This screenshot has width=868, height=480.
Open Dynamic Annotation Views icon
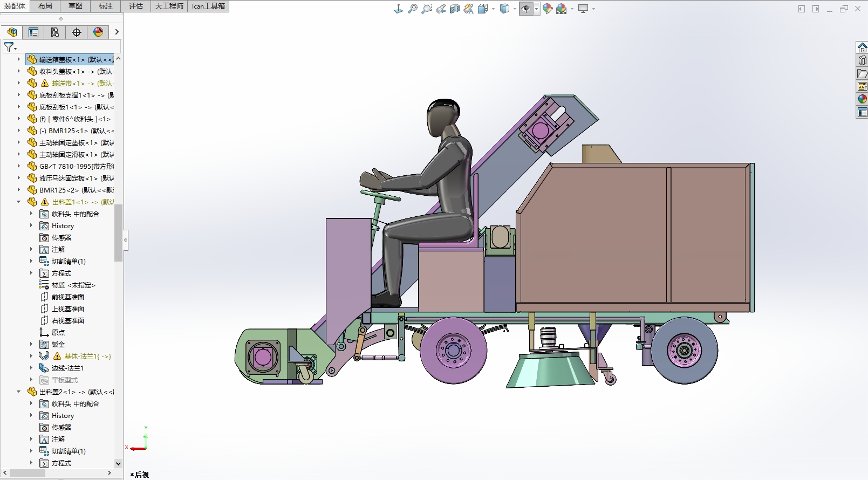[x=469, y=9]
